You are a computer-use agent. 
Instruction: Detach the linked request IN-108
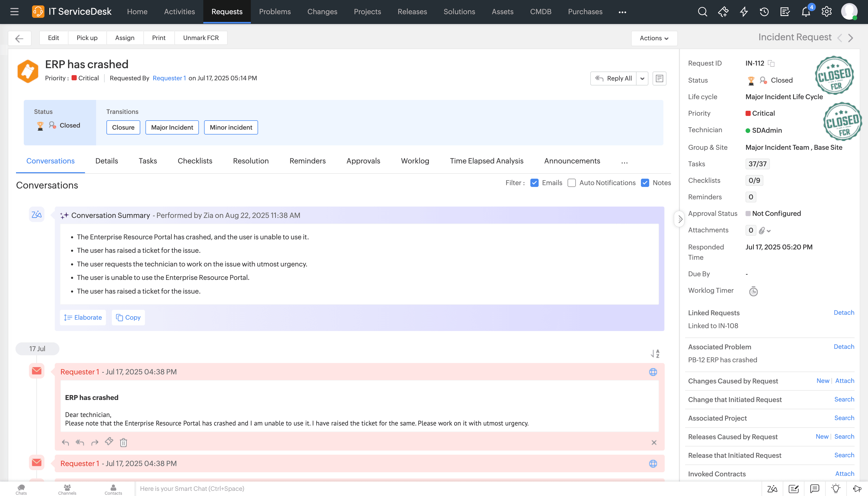[x=844, y=312]
